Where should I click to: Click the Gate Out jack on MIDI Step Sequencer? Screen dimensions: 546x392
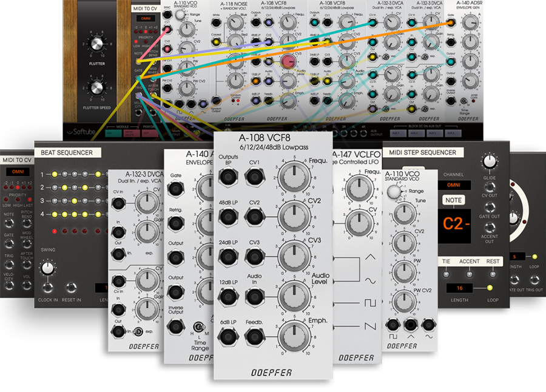[x=489, y=206]
